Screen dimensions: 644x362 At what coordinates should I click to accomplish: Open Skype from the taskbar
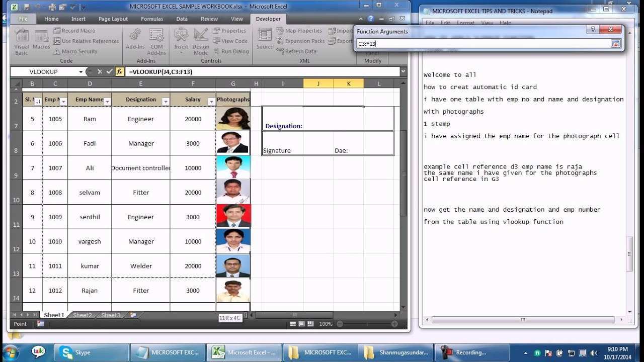pos(92,352)
